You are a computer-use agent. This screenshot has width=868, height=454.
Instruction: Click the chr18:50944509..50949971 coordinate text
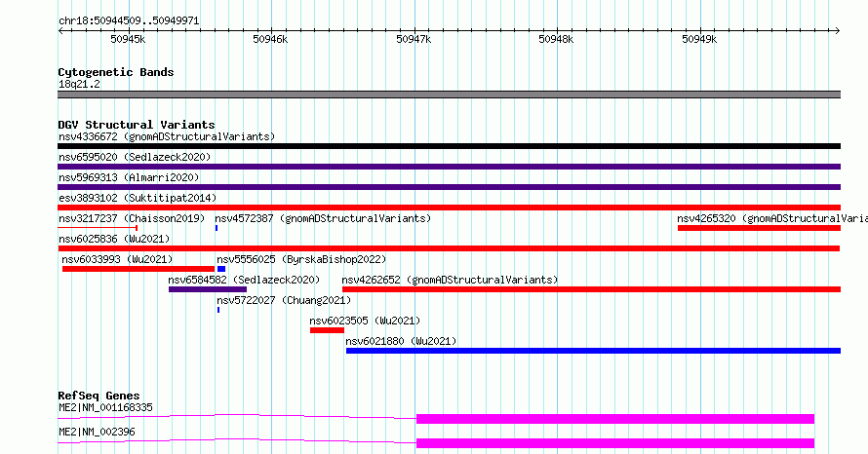click(x=129, y=20)
